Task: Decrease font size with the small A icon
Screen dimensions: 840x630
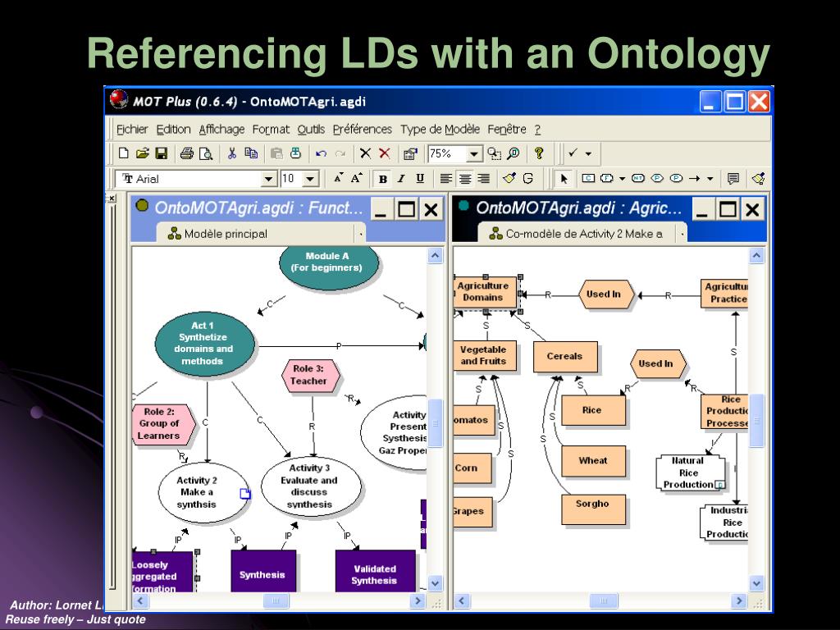Action: click(x=338, y=178)
